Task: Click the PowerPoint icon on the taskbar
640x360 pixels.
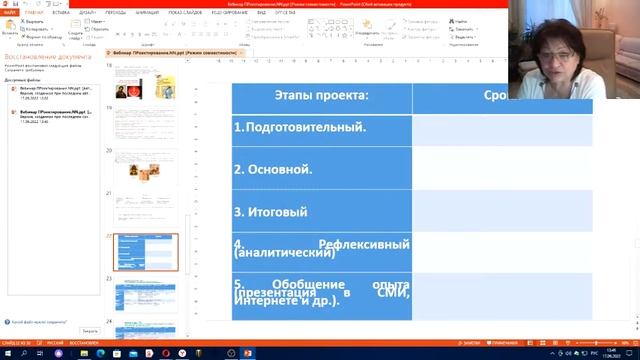Action: click(x=248, y=353)
